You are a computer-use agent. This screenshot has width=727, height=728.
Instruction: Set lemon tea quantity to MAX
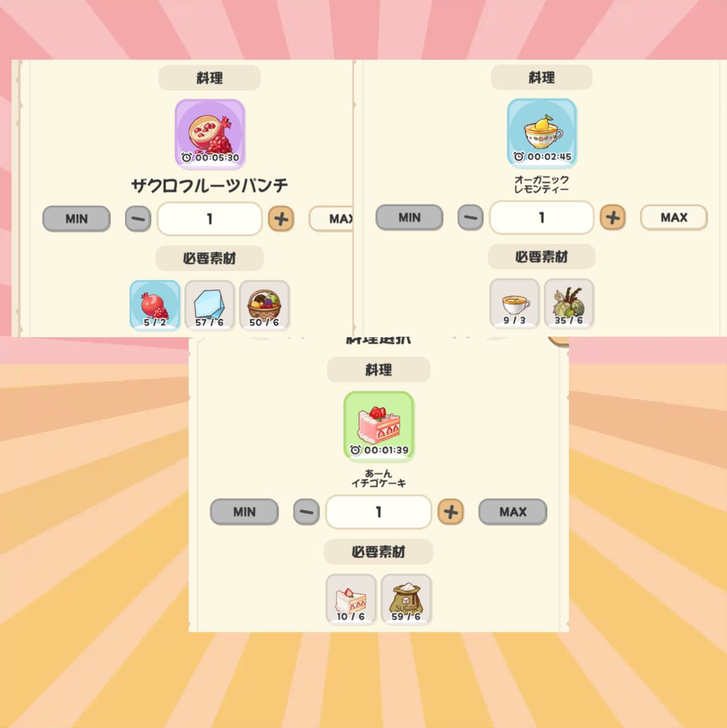pyautogui.click(x=674, y=217)
